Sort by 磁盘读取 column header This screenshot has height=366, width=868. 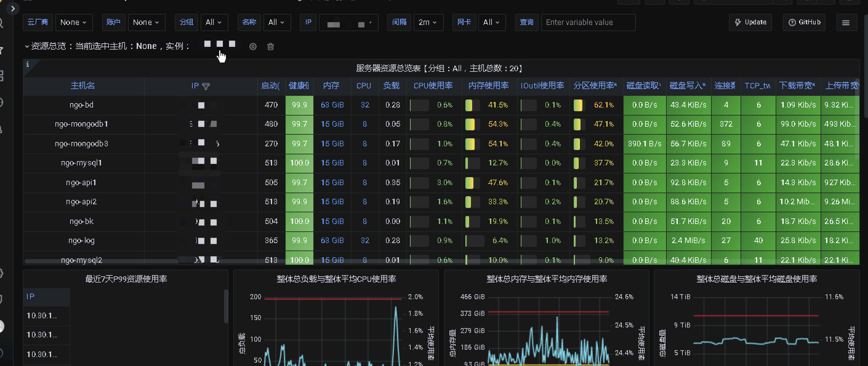(644, 86)
